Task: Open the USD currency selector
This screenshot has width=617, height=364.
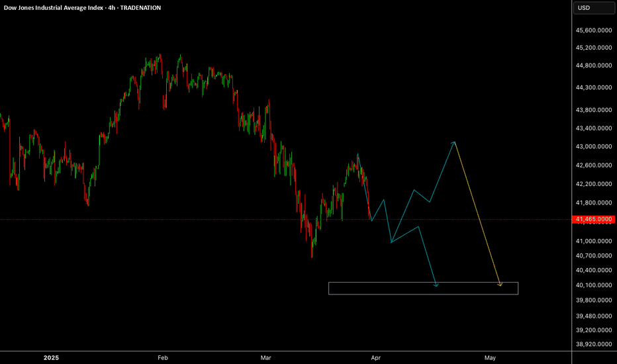Action: (x=593, y=8)
